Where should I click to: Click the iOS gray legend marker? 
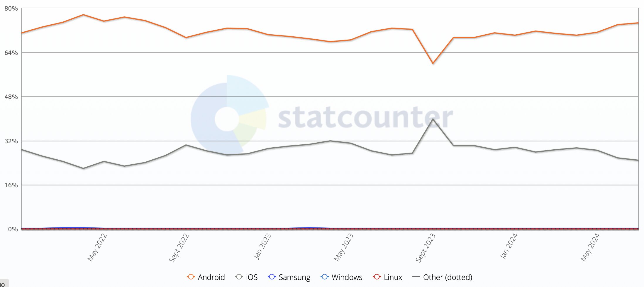tap(239, 277)
